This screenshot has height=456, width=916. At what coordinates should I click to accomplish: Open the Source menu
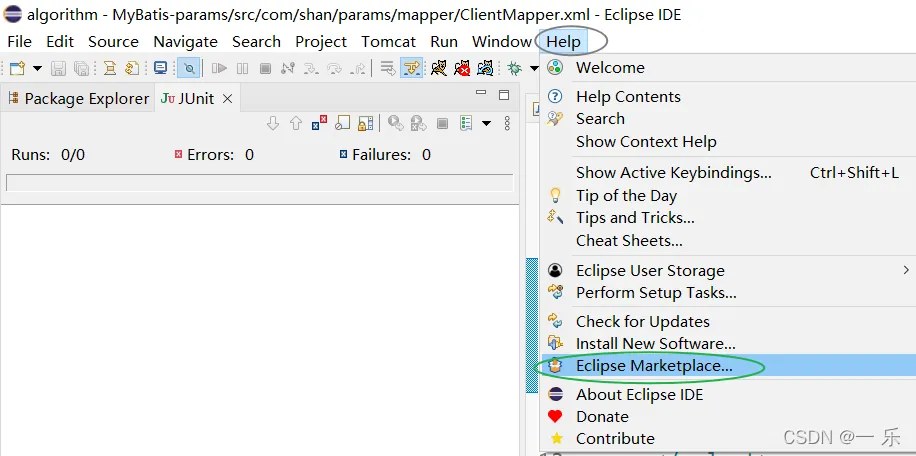point(113,42)
